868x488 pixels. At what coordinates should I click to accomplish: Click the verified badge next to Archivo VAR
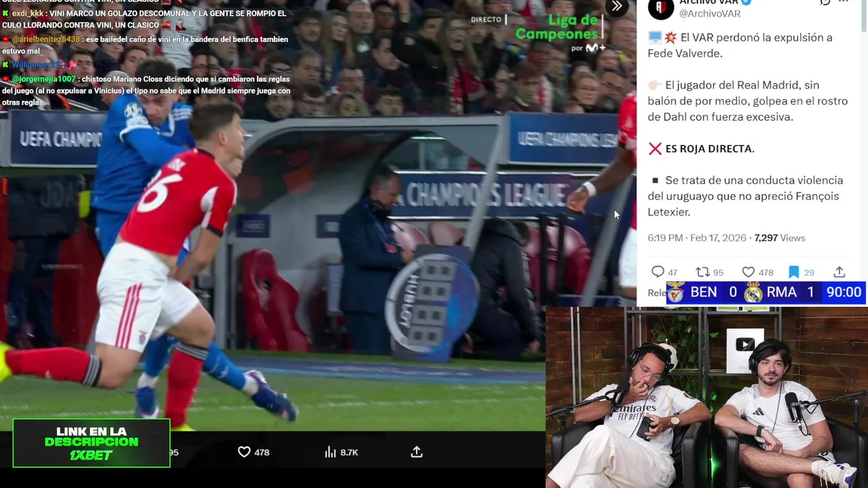(x=747, y=2)
